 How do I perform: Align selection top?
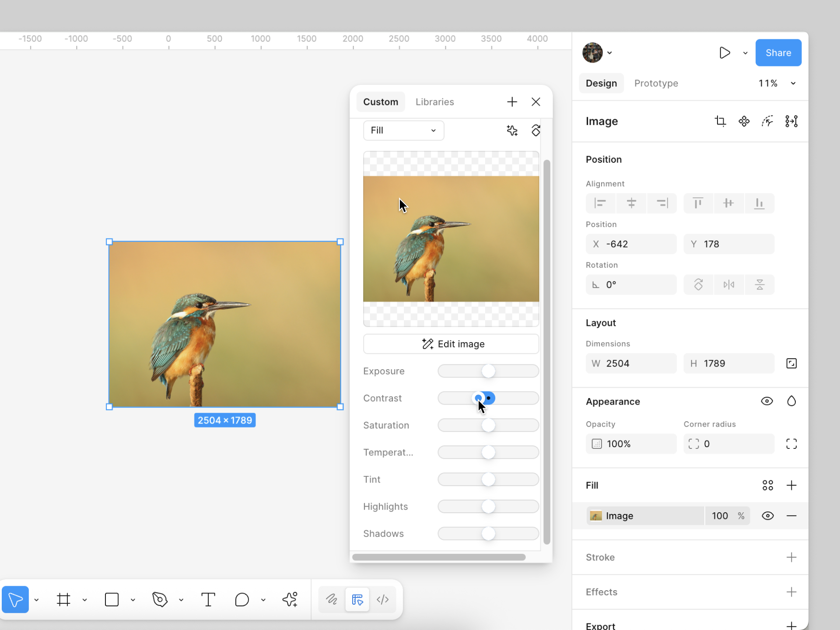(698, 203)
